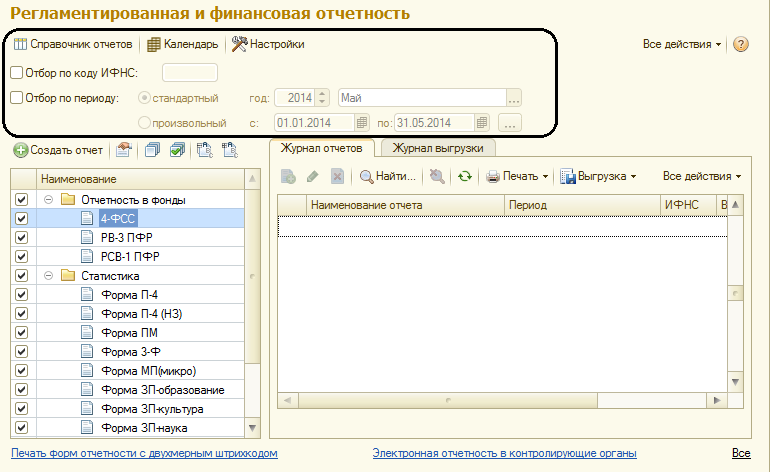Click Создать отчет green plus button
This screenshot has width=770, height=472.
coord(58,150)
